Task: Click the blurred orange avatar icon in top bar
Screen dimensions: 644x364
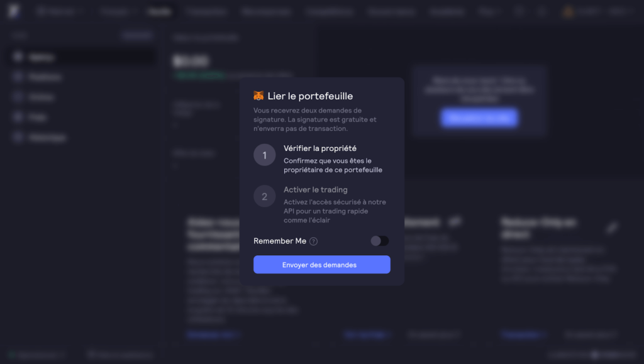Action: (x=568, y=11)
